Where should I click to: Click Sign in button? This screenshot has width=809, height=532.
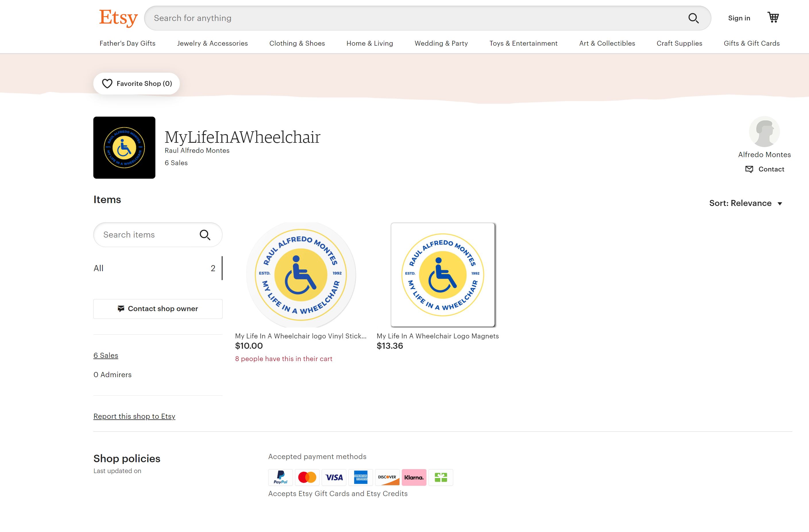click(x=739, y=18)
